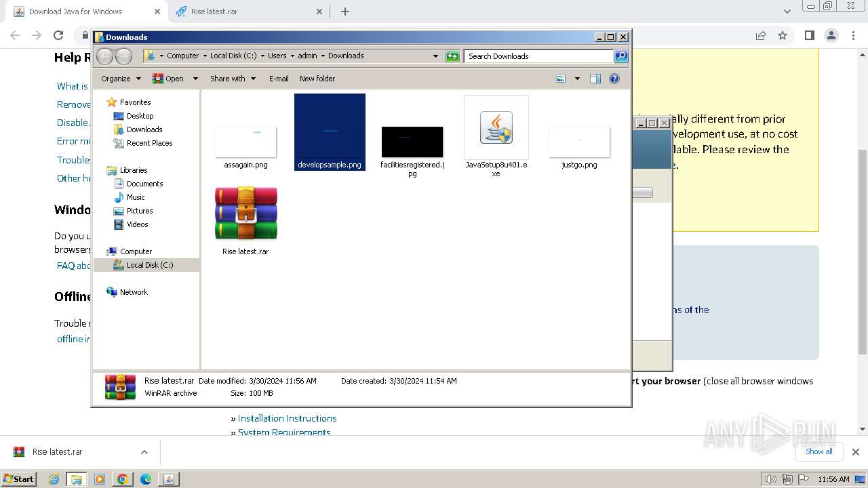
Task: Select Local Disk (C:) in navigation tree
Action: pos(146,265)
